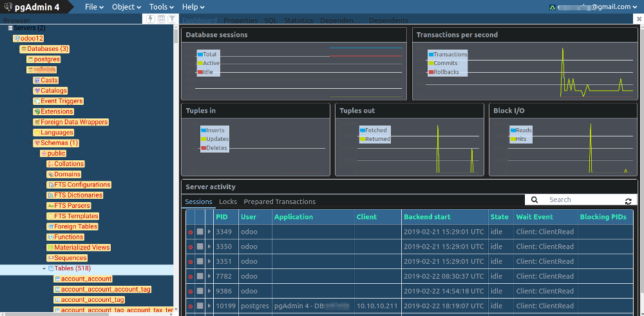Cancel active query for PID 7782

pyautogui.click(x=200, y=276)
